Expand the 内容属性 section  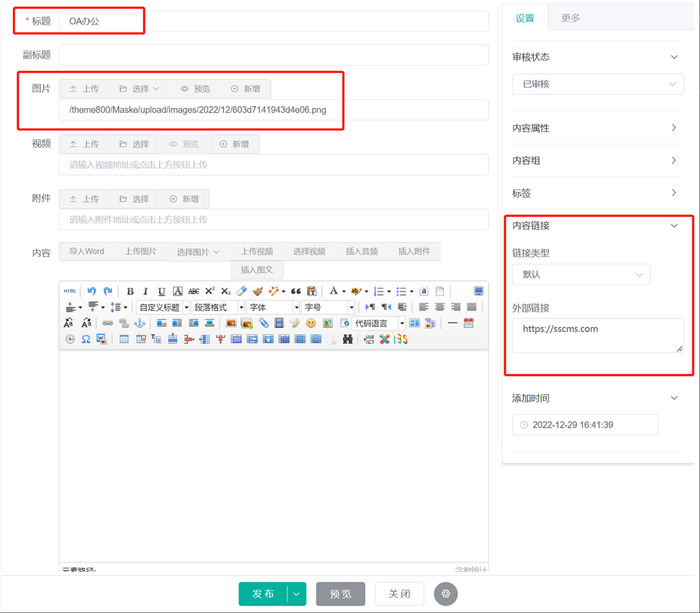(x=597, y=128)
